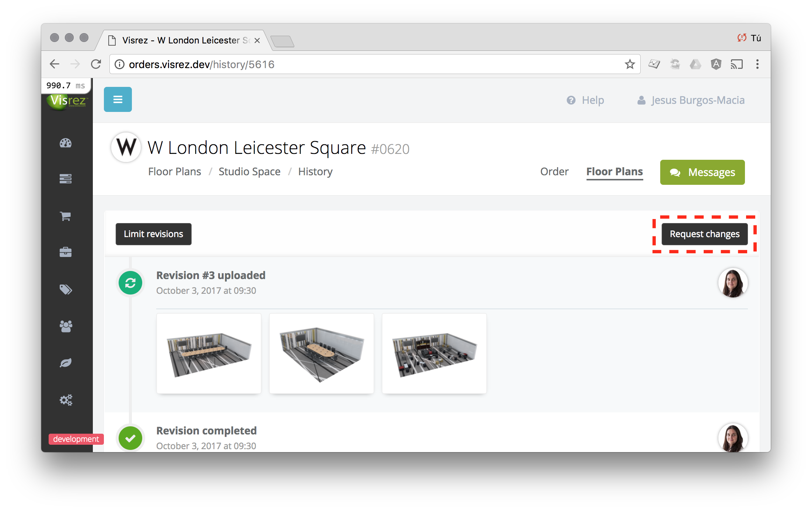This screenshot has height=511, width=812.
Task: Click the W London Leicester Square title
Action: tap(257, 148)
